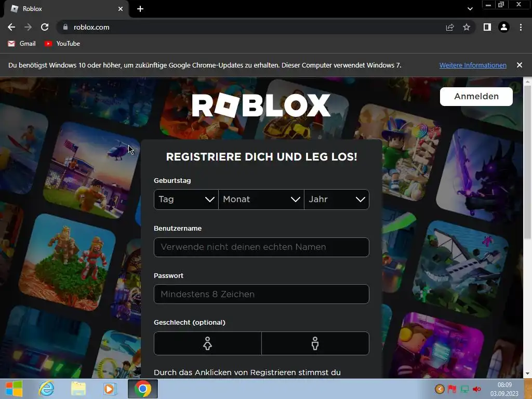
Task: Click the helicopter stadium game thumbnail
Action: tap(91, 170)
